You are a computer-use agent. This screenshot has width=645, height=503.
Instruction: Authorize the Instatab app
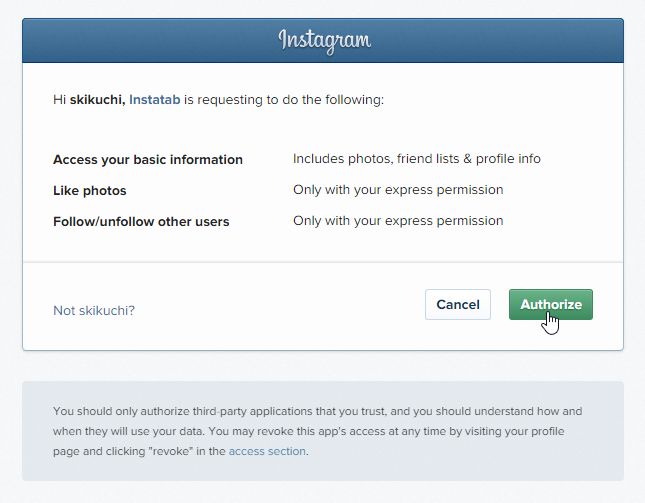(x=551, y=304)
